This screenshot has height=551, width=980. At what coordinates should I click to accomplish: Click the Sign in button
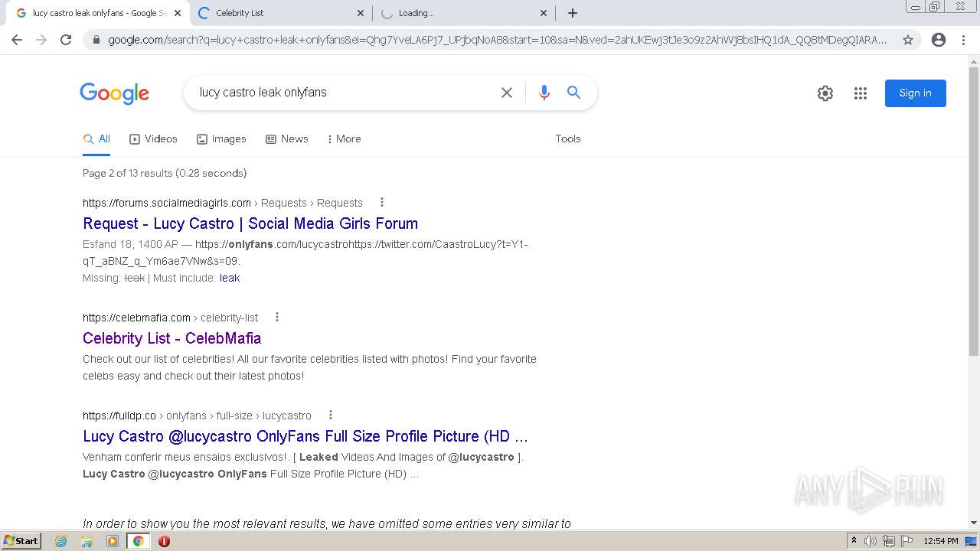[916, 93]
